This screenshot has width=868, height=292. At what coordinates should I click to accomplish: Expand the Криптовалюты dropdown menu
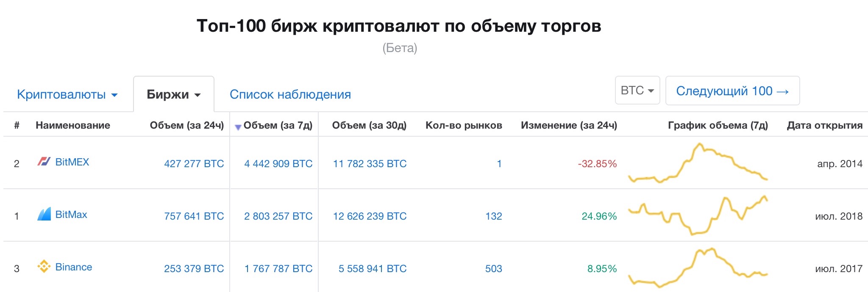coord(67,94)
